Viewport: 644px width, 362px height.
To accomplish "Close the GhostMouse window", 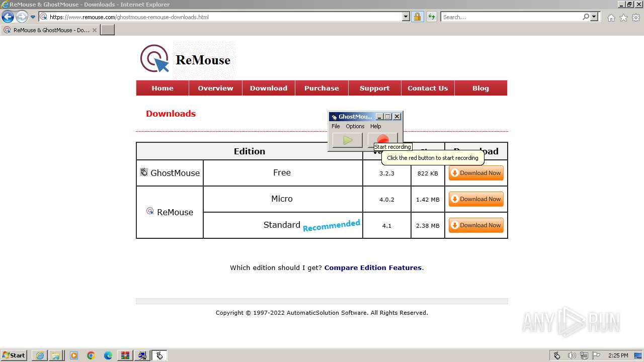I will point(397,117).
